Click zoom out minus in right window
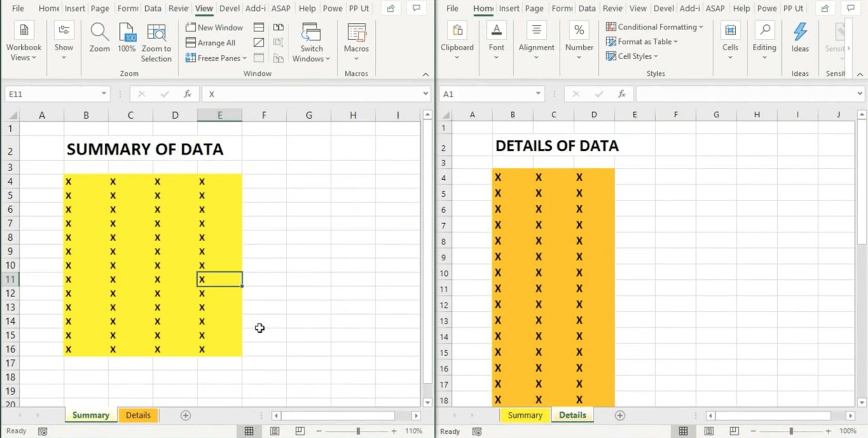The image size is (868, 438). (x=753, y=431)
